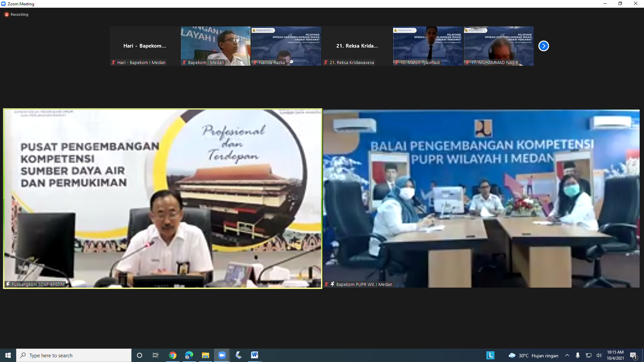Open volume control tray icon
This screenshot has width=644, height=362.
599,355
